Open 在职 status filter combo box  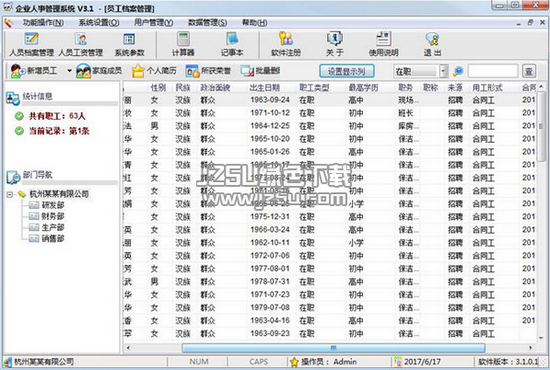(x=421, y=71)
